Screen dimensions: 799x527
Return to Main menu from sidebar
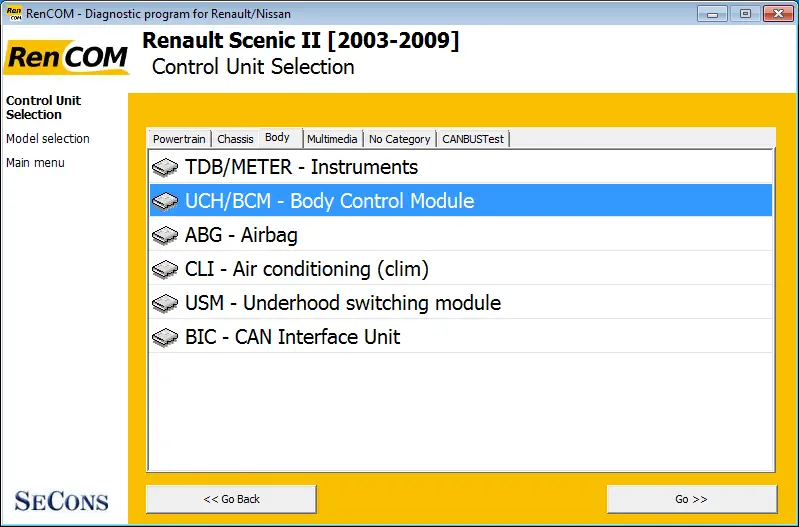pos(35,163)
